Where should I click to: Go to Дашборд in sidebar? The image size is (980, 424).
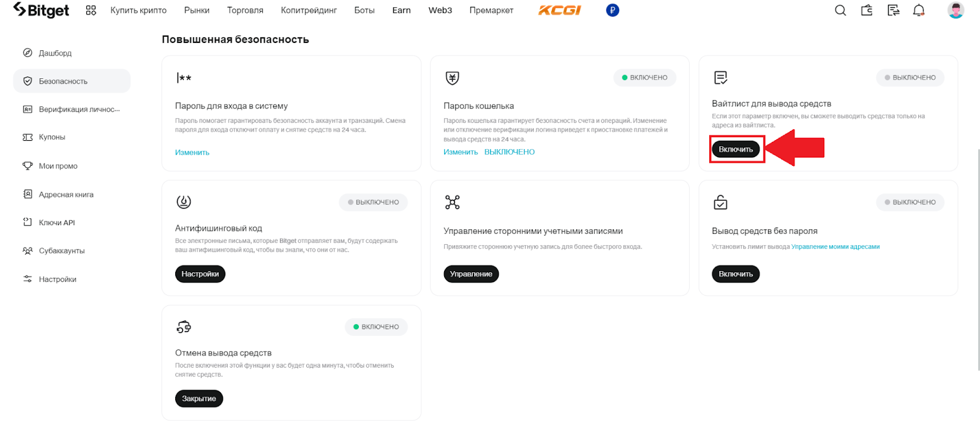(55, 53)
